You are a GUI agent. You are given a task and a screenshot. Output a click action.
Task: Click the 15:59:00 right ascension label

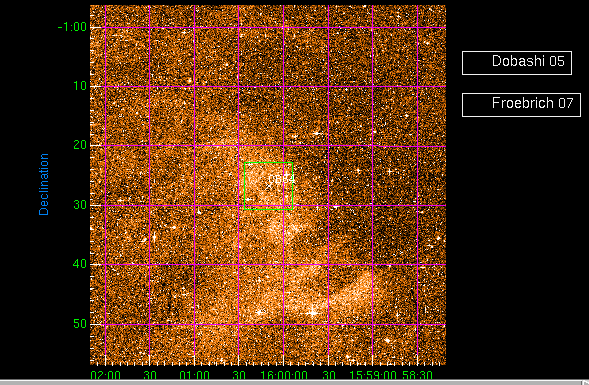(373, 375)
